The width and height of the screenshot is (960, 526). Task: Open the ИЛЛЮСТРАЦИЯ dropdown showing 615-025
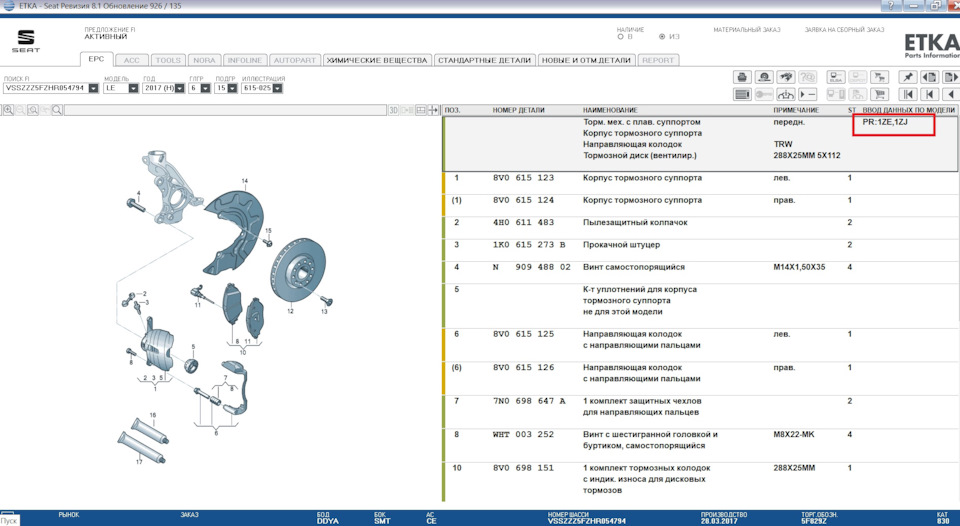coord(277,88)
